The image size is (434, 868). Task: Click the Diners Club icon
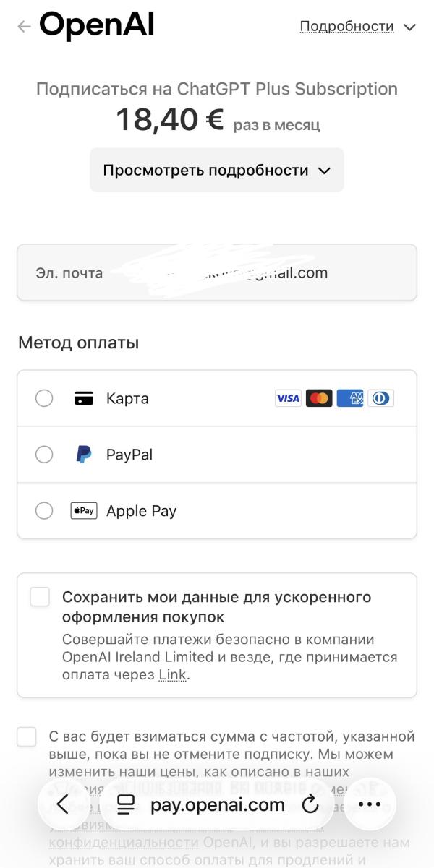coord(380,398)
